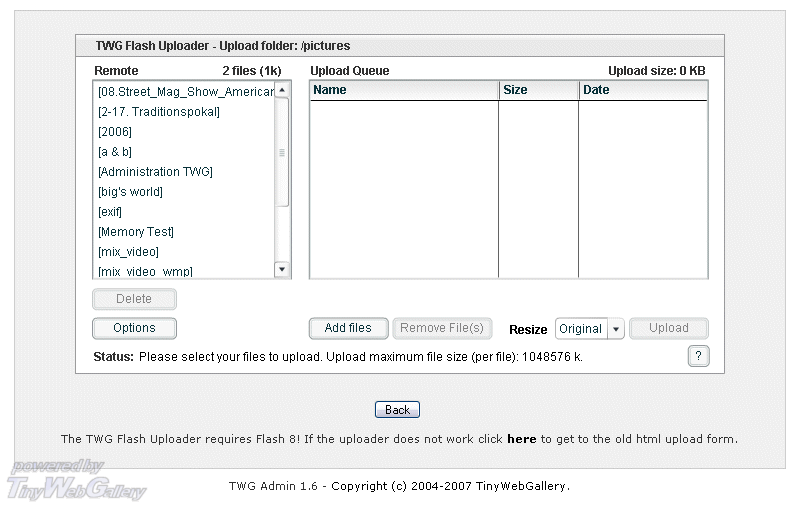Sort upload queue by Date column
Viewport: 793px width, 507px height.
[642, 90]
